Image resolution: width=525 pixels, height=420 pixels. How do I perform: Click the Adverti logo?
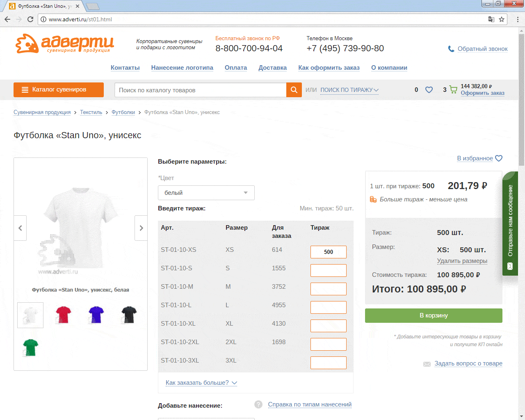click(x=65, y=43)
